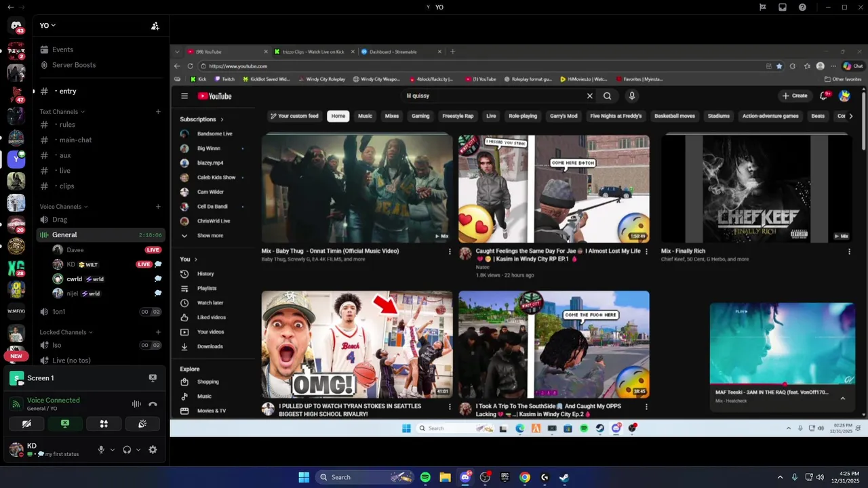Open Discord user settings gear

[153, 449]
